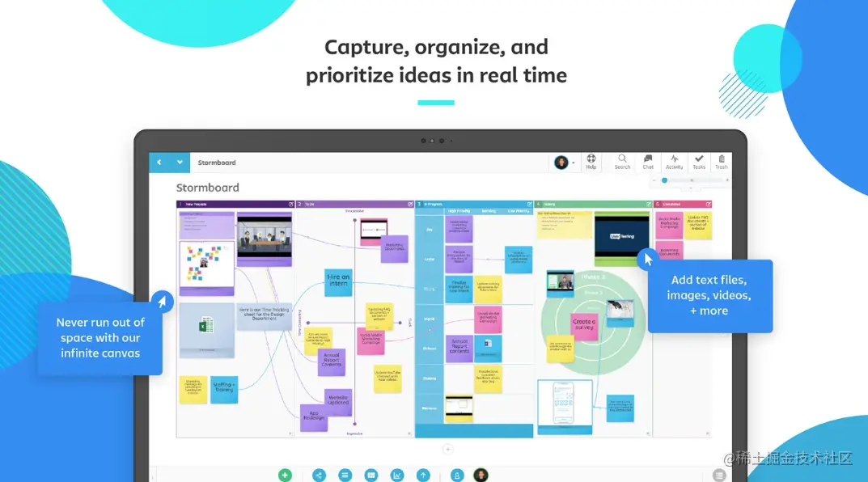The width and height of the screenshot is (868, 482).
Task: Select the 'Hire an intern' blue sticky note
Action: tap(338, 281)
